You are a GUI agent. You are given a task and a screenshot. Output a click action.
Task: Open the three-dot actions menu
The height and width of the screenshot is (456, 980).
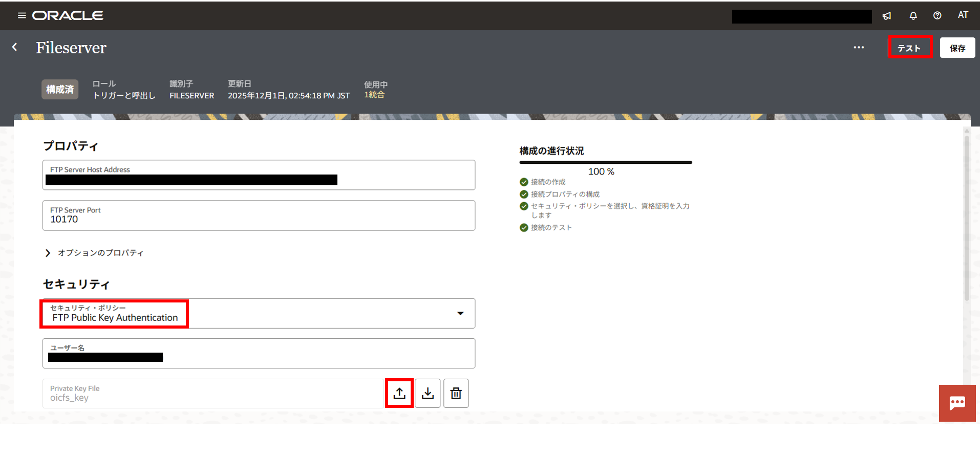859,48
